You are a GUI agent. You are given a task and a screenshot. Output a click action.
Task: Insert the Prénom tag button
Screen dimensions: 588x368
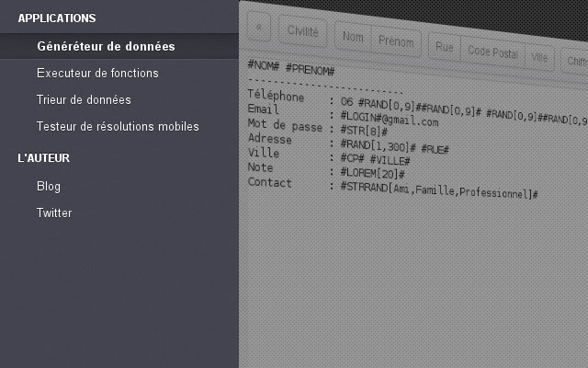pyautogui.click(x=396, y=40)
